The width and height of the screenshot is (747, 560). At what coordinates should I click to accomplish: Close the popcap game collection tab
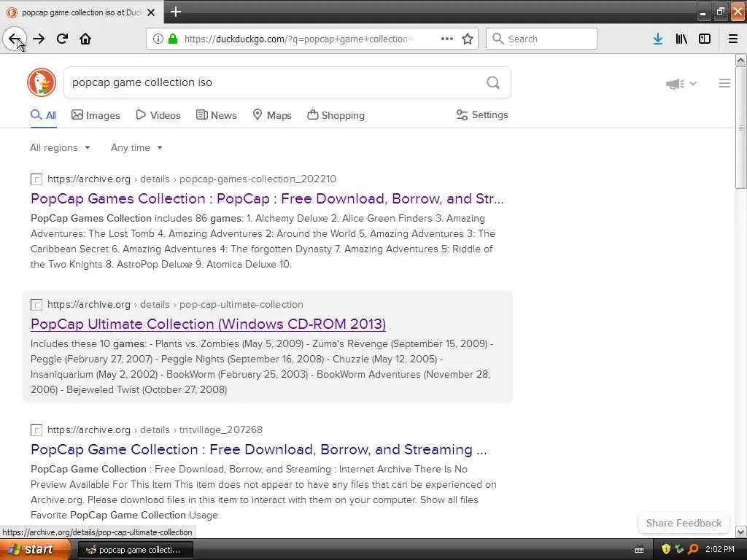[151, 12]
